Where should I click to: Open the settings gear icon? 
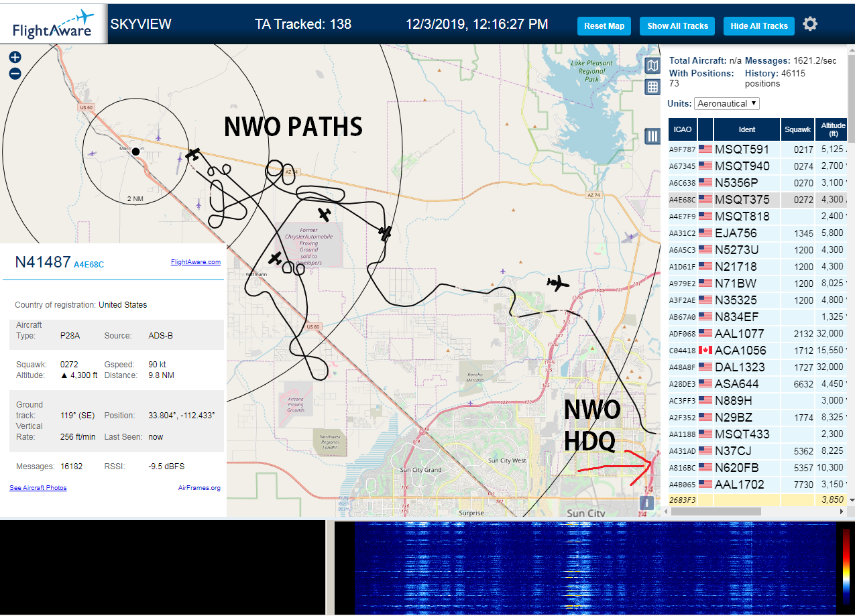pyautogui.click(x=810, y=25)
